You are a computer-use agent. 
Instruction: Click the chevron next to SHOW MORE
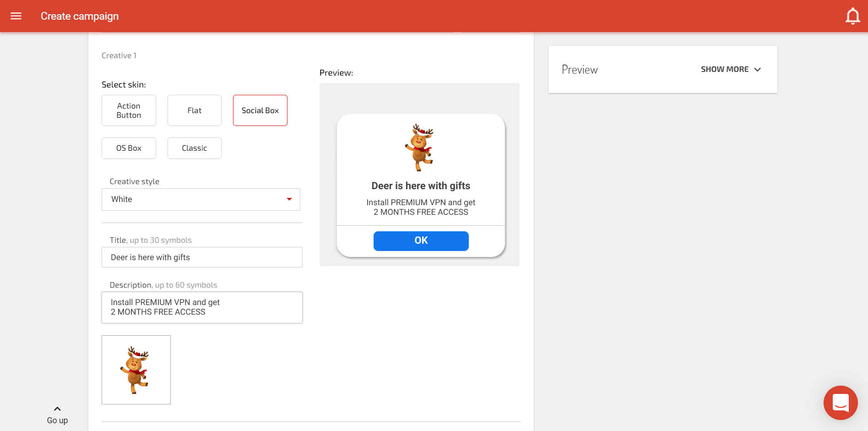pos(758,69)
